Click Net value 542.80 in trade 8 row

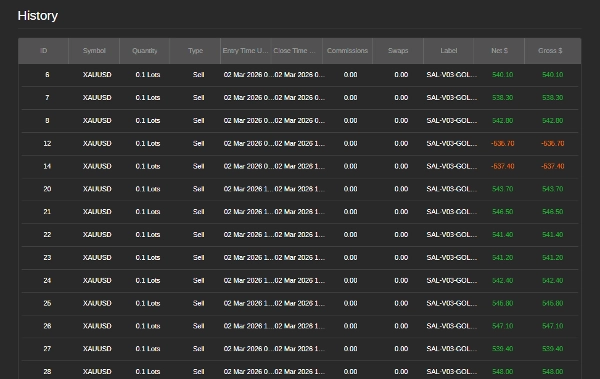click(502, 121)
